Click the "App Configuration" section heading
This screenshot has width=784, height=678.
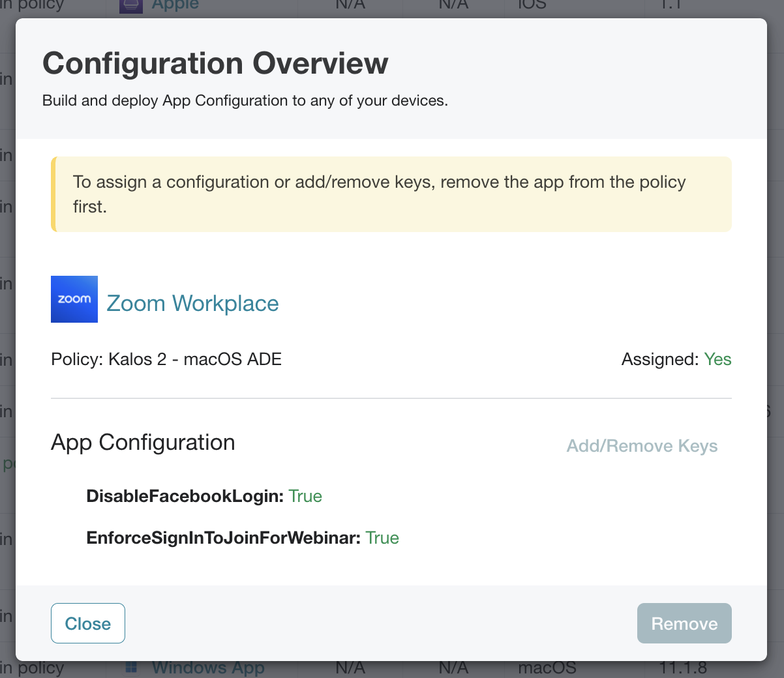pyautogui.click(x=143, y=442)
